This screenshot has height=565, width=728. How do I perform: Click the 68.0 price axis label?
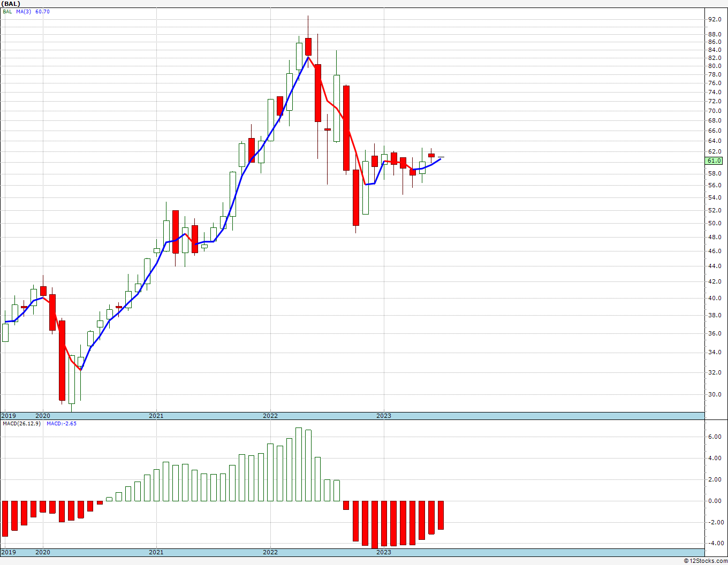(x=715, y=120)
